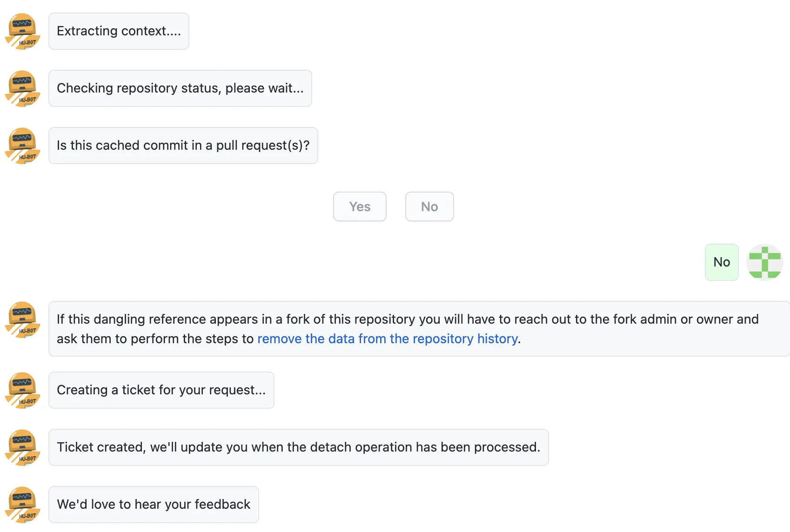Click the Yes button
This screenshot has height=532, width=790.
click(360, 206)
